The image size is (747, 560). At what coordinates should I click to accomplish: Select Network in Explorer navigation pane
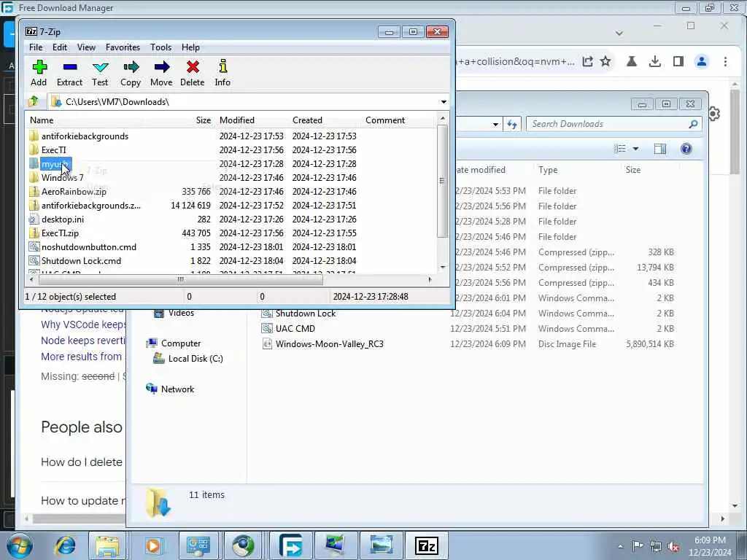point(177,389)
